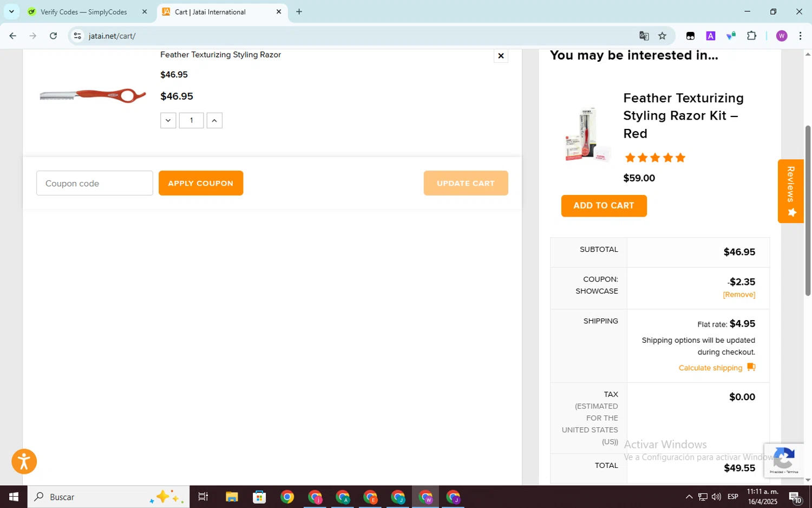Click the blue-green extension icon
This screenshot has height=508, width=812.
coord(731,36)
